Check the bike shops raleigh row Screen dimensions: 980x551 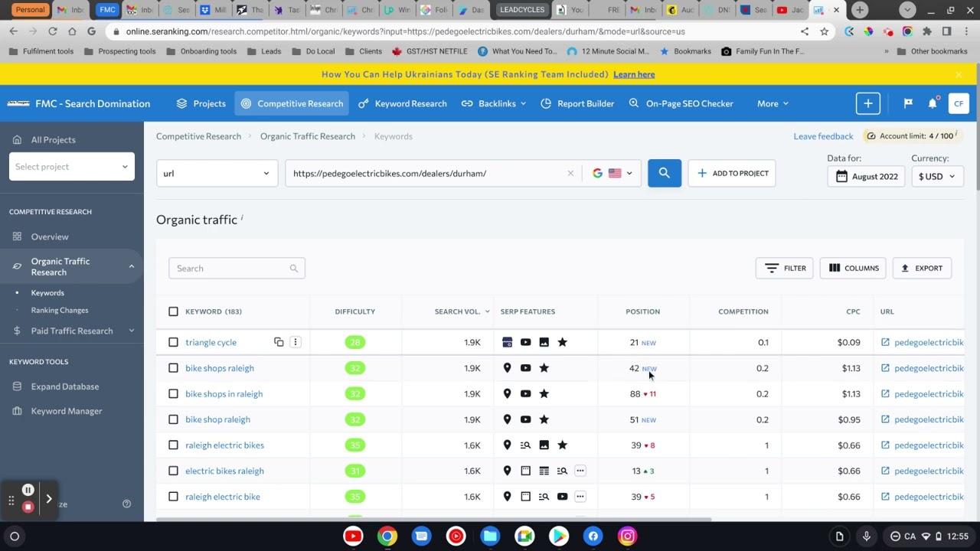173,368
